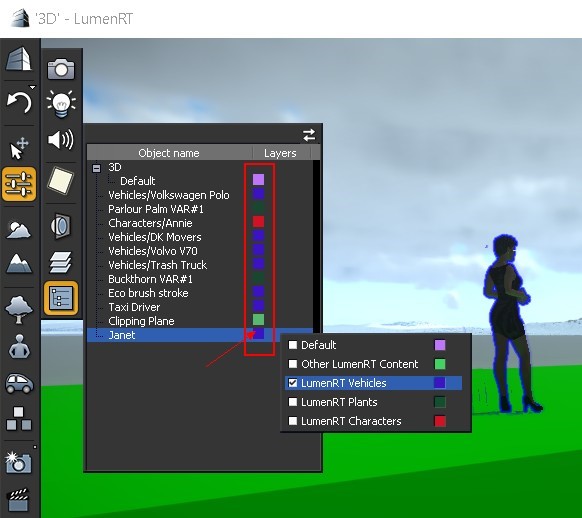Open the tree plants library icon
The image size is (582, 518).
[x=19, y=310]
